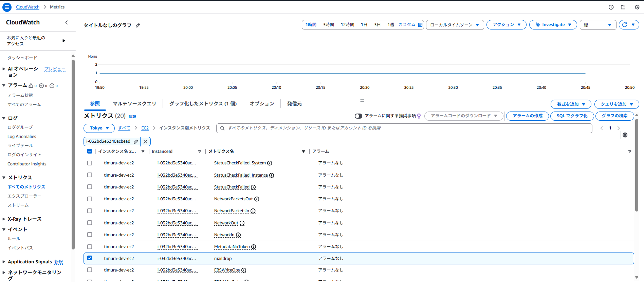Check the NetworkOut row checkbox

pos(90,223)
